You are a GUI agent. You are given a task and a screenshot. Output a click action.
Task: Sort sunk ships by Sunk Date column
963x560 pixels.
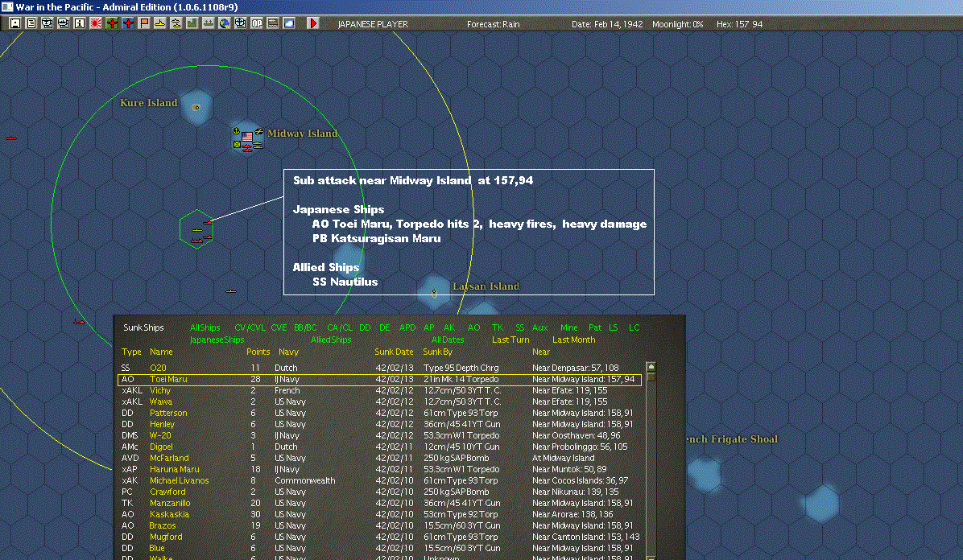[x=394, y=352]
